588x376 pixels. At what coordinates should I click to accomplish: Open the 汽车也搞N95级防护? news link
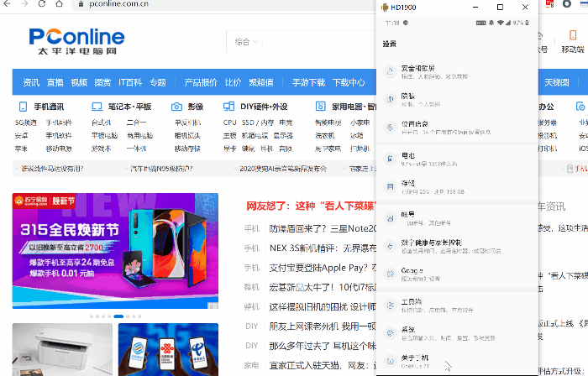pyautogui.click(x=161, y=169)
